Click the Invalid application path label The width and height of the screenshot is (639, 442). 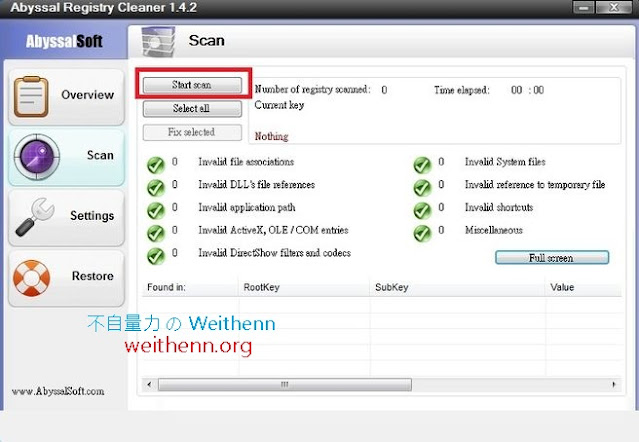247,207
